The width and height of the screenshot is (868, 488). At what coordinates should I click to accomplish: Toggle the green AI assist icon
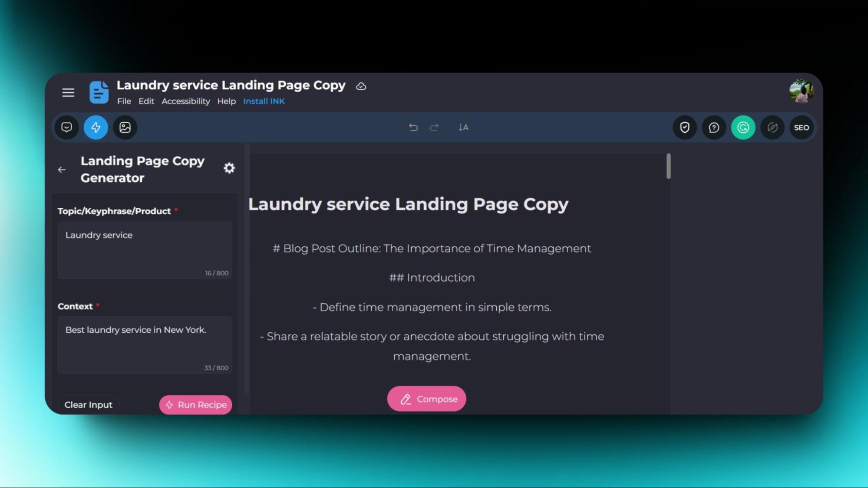point(743,127)
